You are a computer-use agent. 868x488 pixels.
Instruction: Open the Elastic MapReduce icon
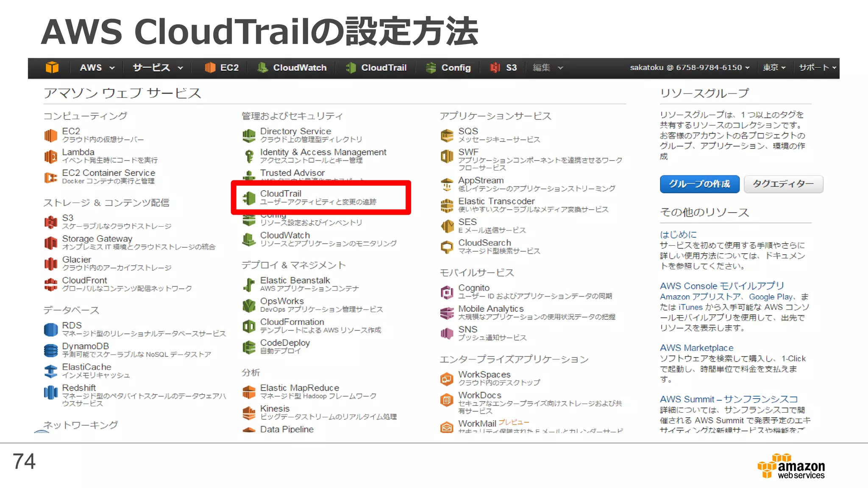pos(249,392)
